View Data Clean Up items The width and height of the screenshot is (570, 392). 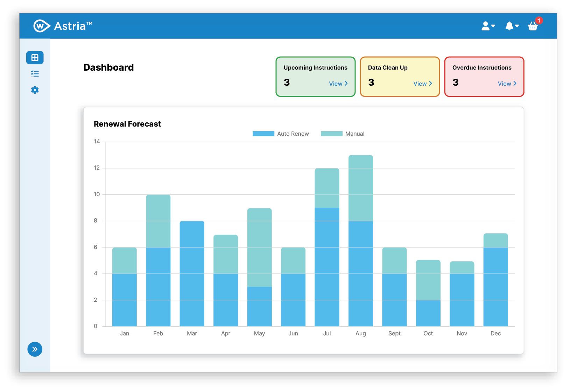(x=423, y=84)
